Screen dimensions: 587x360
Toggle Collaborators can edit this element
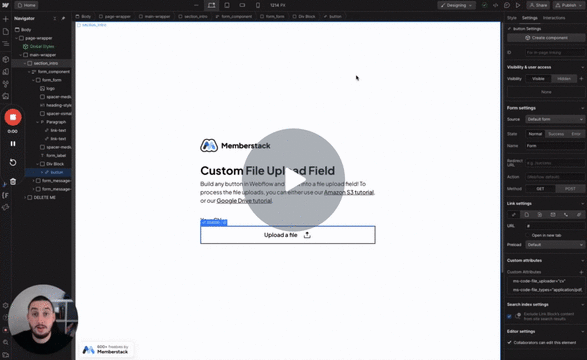point(509,342)
